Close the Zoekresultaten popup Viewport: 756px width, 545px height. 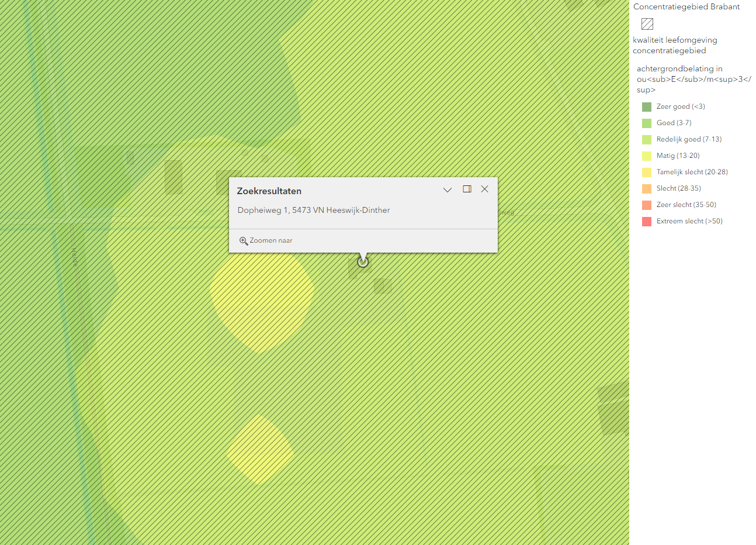click(x=484, y=189)
